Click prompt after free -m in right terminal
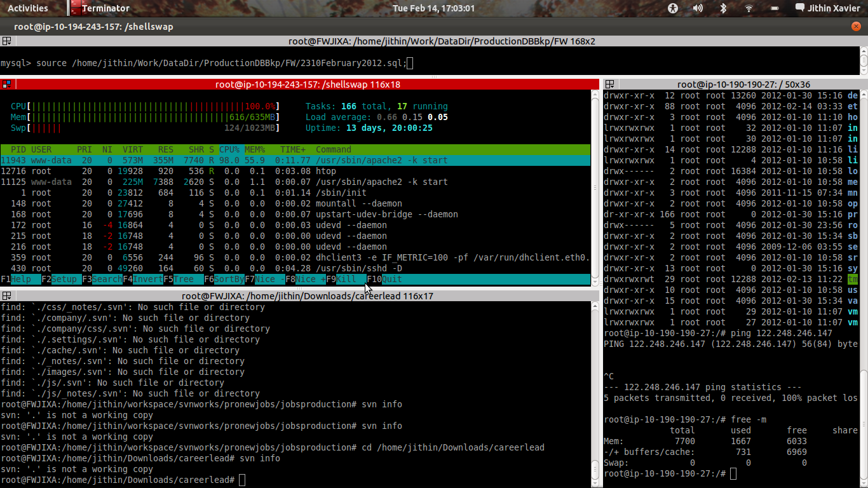The width and height of the screenshot is (868, 488). (670, 474)
